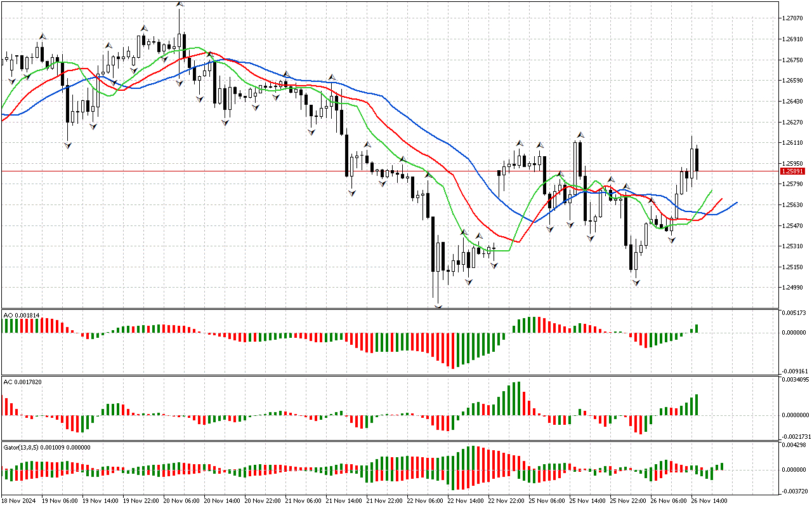Click the 1.25150 price scale label
Image resolution: width=812 pixels, height=508 pixels.
(x=793, y=267)
